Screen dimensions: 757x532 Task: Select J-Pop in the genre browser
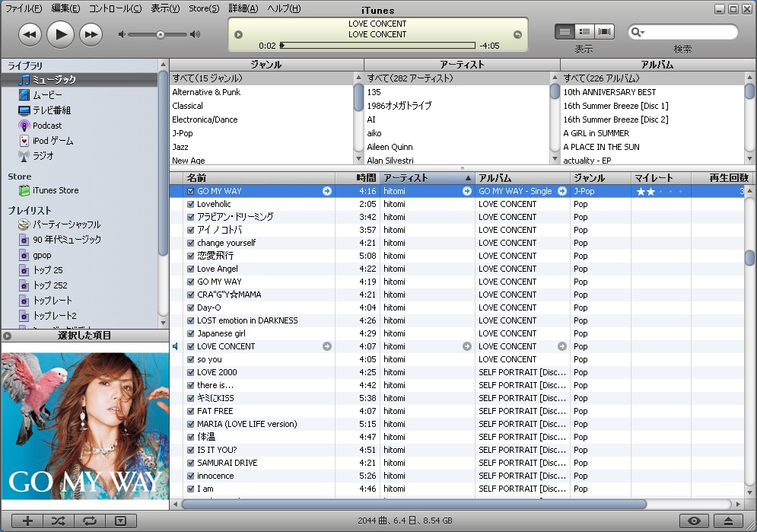262,133
